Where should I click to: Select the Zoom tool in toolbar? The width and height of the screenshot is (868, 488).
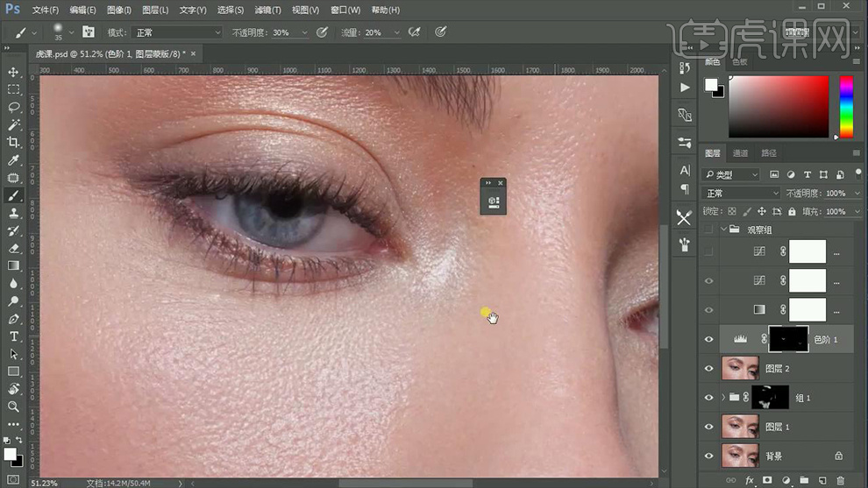[13, 407]
